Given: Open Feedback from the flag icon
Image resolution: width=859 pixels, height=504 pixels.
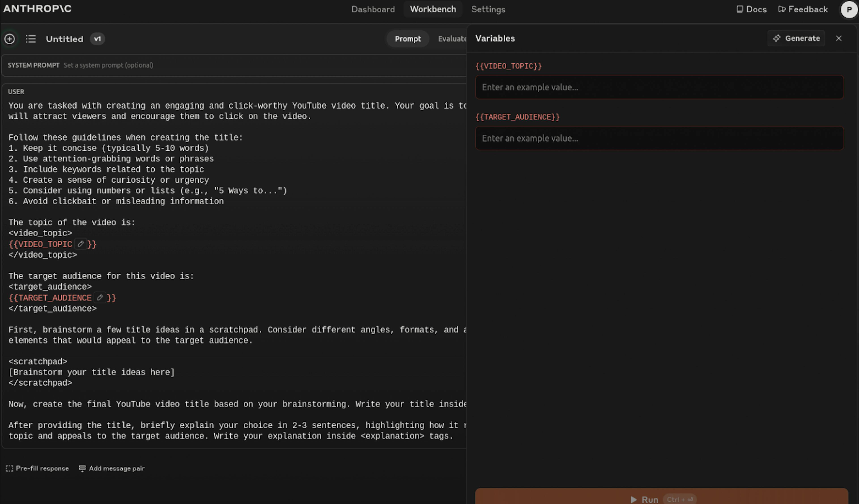Looking at the screenshot, I should coord(782,9).
